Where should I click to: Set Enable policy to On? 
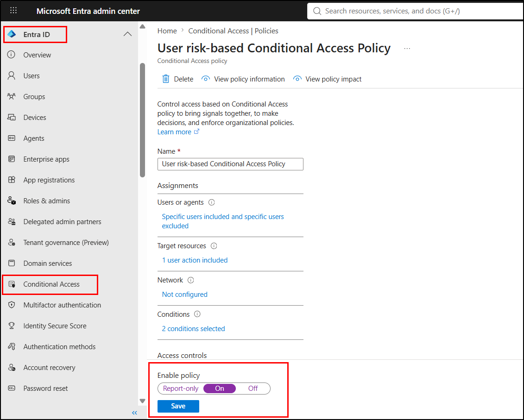click(220, 388)
